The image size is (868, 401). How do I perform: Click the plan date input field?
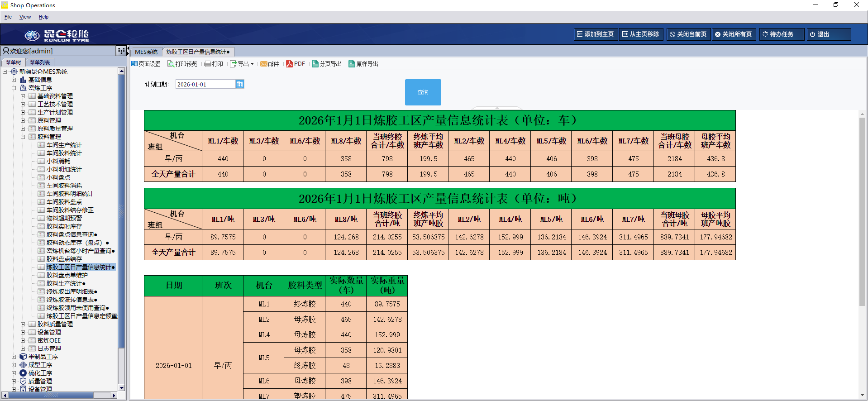point(205,84)
